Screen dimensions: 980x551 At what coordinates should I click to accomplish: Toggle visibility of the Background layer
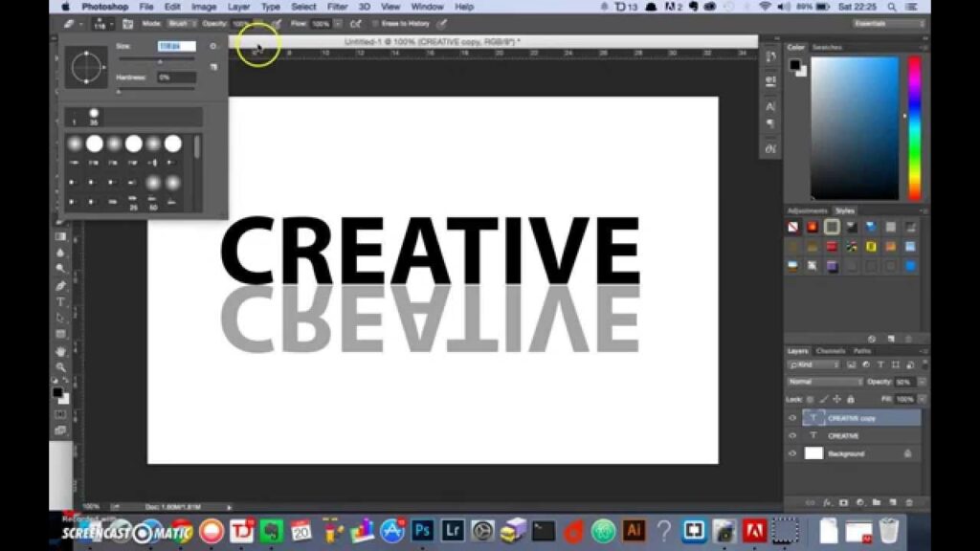[x=791, y=453]
